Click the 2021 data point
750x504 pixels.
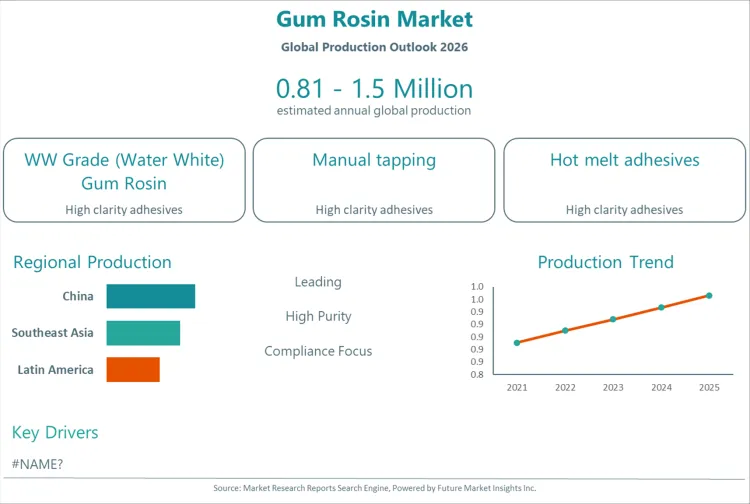coord(517,343)
